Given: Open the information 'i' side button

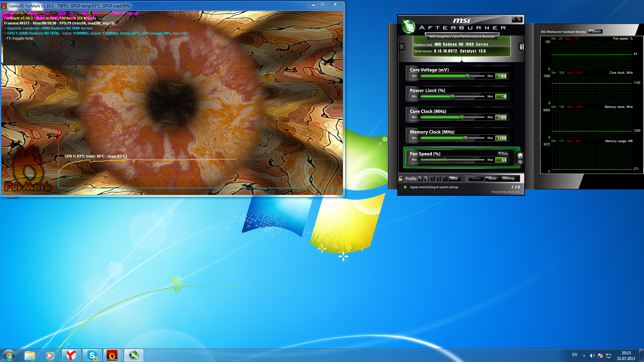Looking at the screenshot, I should coord(521,47).
